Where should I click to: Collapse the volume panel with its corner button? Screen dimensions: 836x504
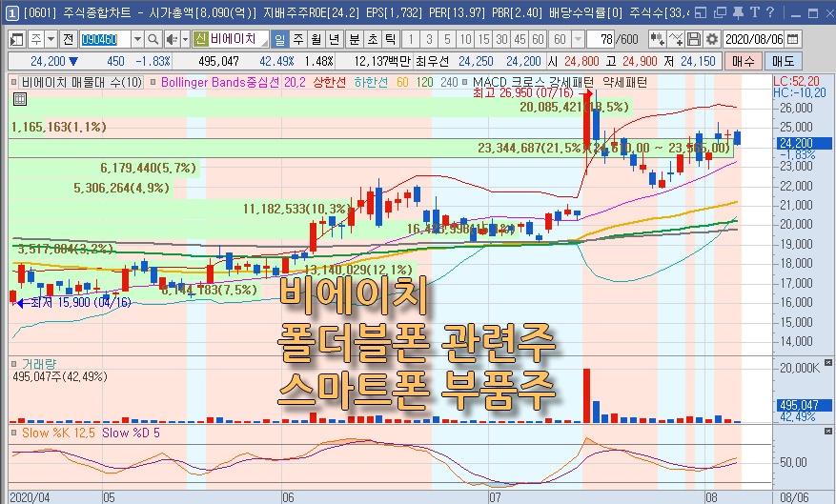coord(828,362)
